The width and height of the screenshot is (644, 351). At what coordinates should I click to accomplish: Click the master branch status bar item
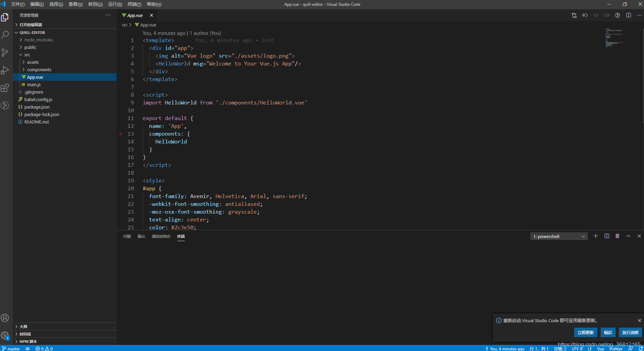pos(11,349)
